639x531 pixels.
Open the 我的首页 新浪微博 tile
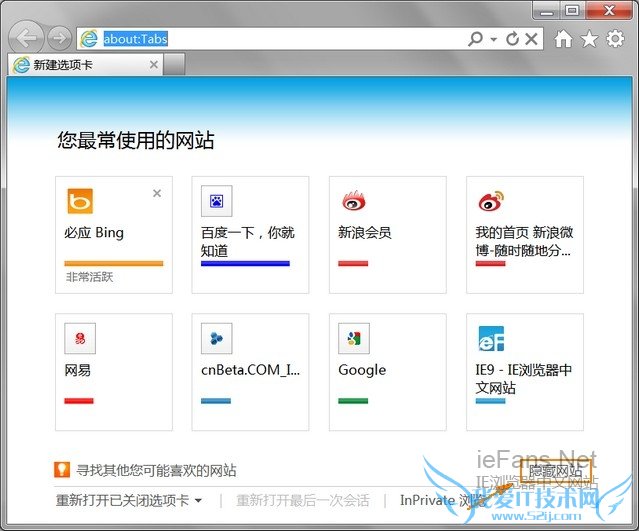click(525, 235)
